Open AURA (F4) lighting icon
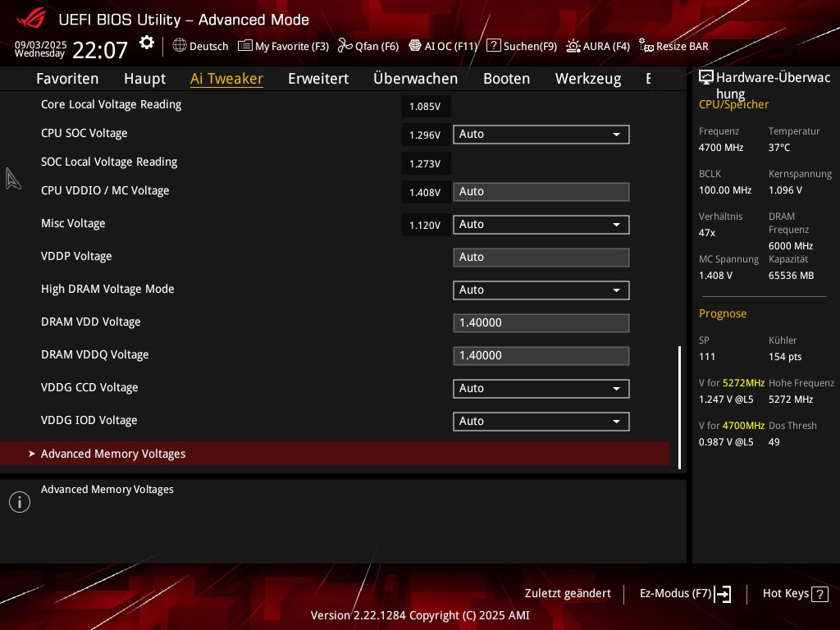This screenshot has width=840, height=630. tap(573, 46)
